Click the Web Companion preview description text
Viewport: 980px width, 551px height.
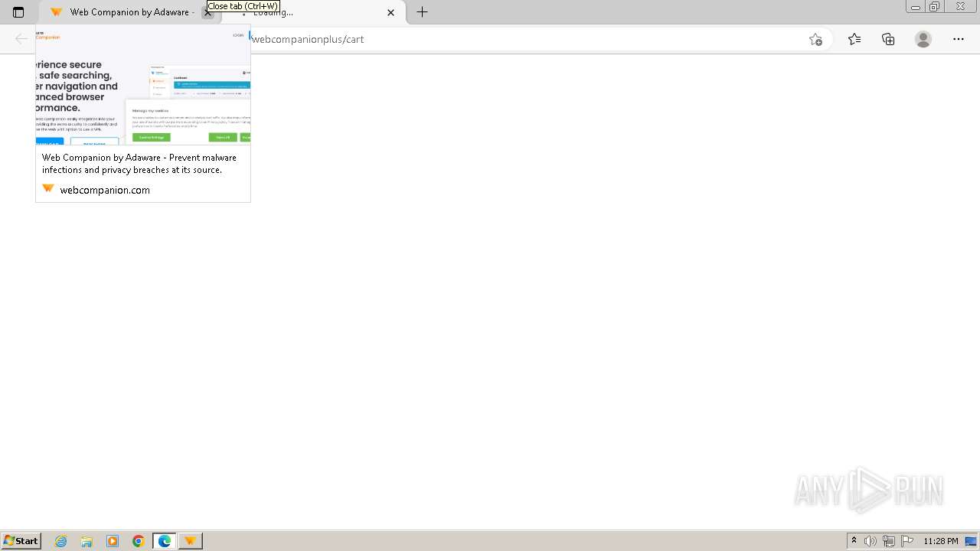pos(139,164)
